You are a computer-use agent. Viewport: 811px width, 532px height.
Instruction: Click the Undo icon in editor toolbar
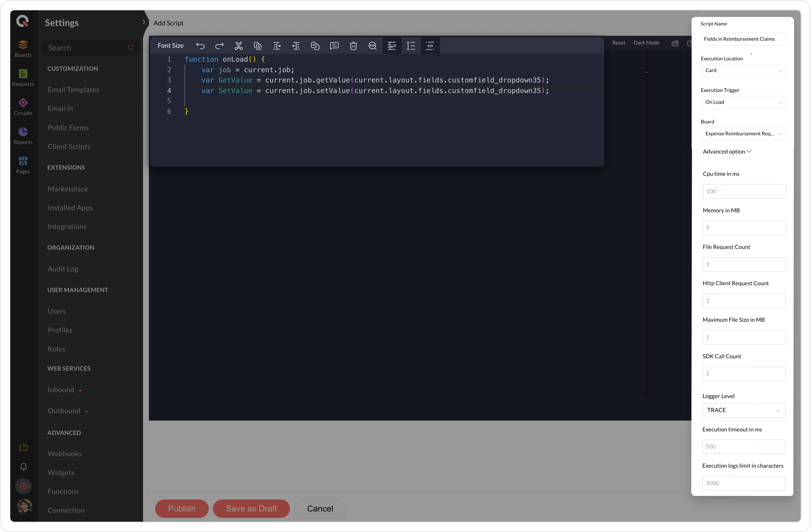(x=200, y=46)
